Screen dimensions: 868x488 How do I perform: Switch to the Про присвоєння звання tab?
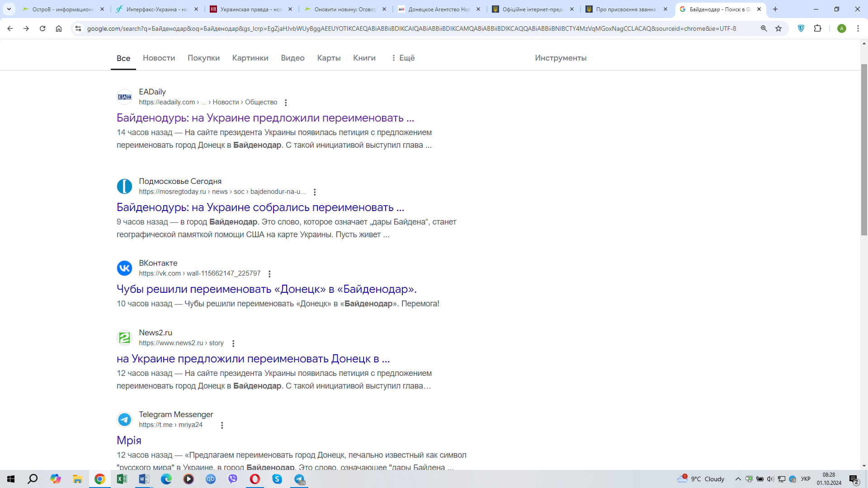(x=626, y=9)
